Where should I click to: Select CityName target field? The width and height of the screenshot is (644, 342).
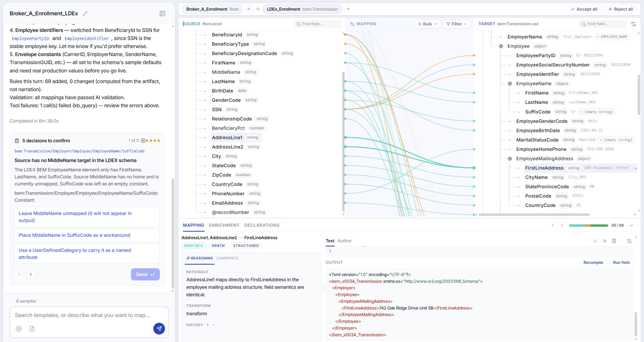[536, 177]
